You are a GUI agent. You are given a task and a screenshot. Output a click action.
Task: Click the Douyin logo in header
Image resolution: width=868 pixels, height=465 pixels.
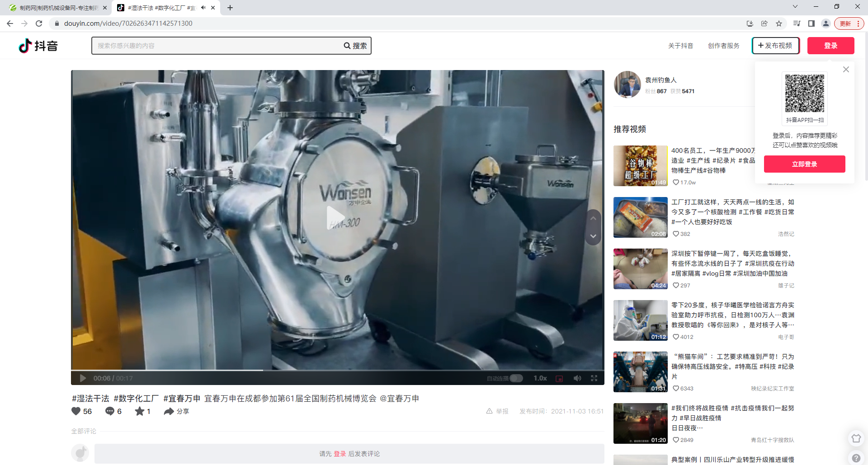coord(38,46)
